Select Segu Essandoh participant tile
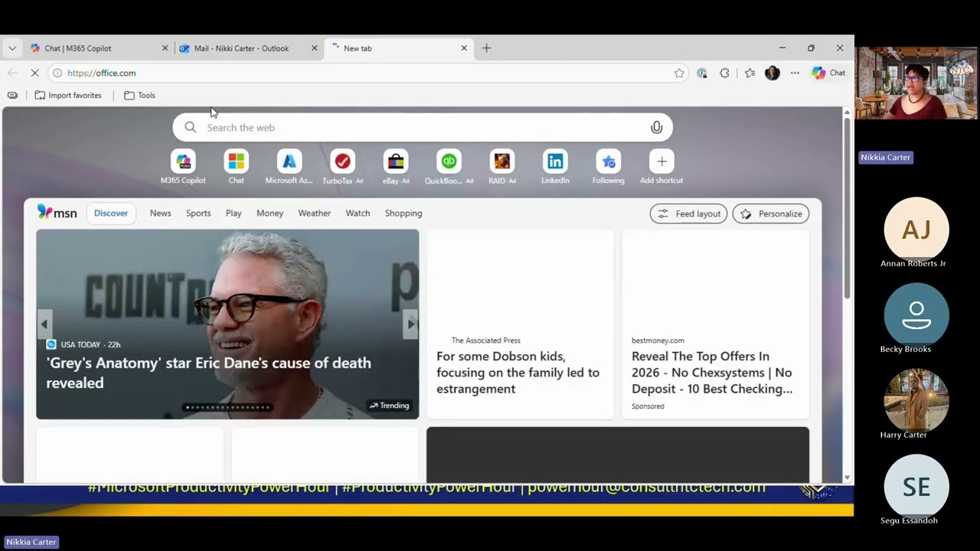Image resolution: width=980 pixels, height=551 pixels. [x=916, y=491]
